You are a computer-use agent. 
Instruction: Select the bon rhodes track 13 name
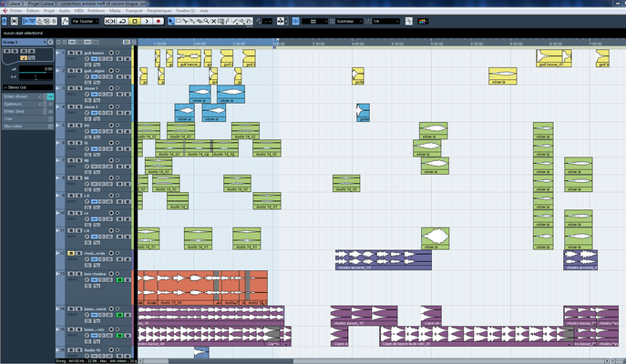[x=95, y=274]
